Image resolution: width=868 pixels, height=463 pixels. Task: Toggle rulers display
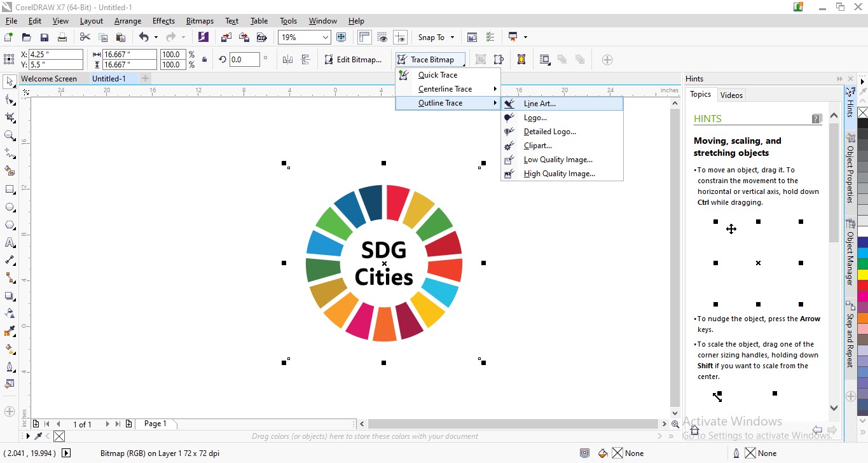[364, 38]
